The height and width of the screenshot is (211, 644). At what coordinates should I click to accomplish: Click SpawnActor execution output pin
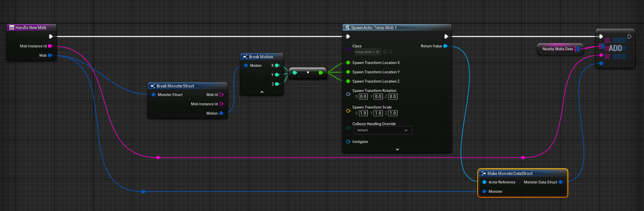tap(446, 36)
